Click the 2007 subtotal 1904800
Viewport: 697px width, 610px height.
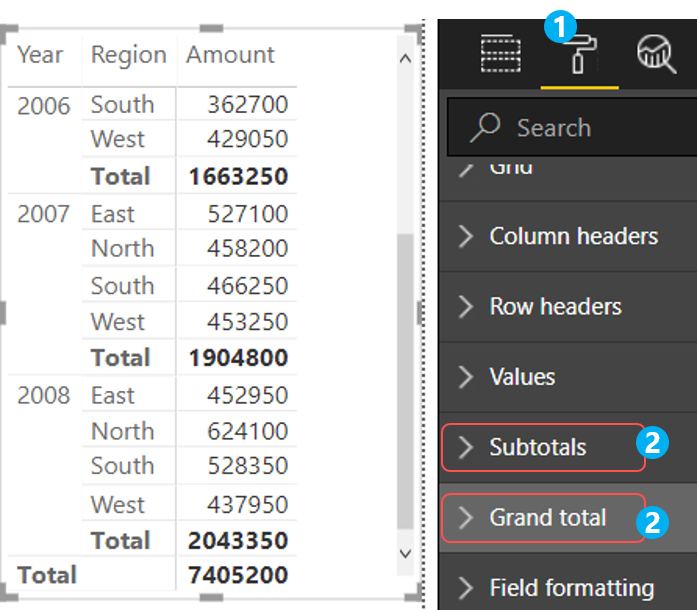[238, 357]
